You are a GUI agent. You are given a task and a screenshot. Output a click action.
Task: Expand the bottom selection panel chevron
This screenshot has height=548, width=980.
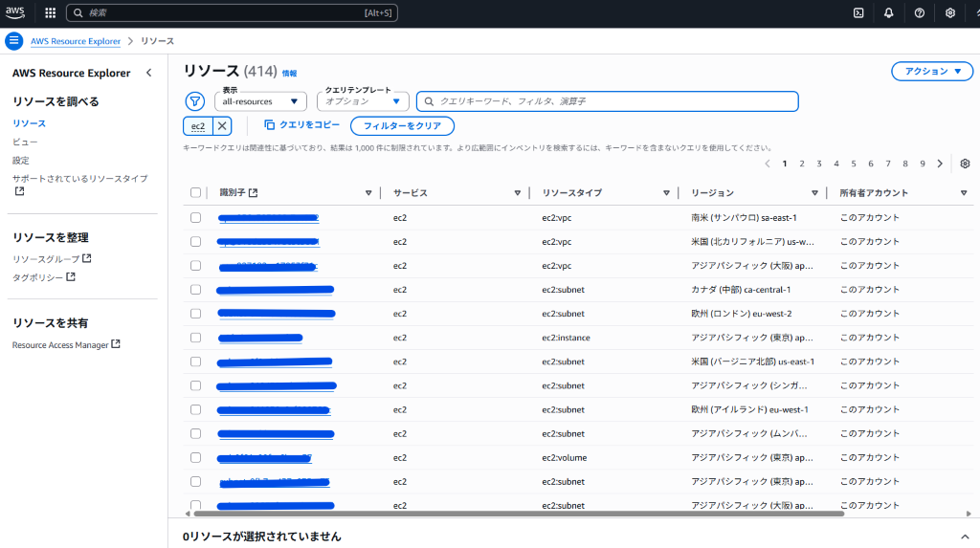(965, 537)
